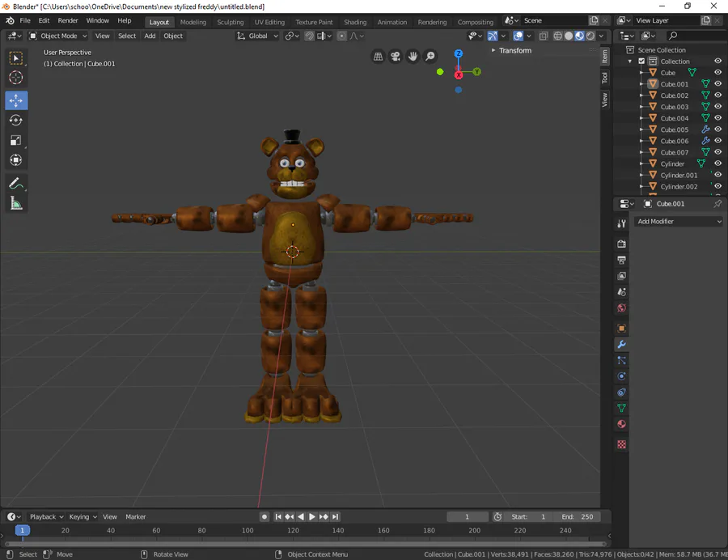
Task: Toggle snapping magnet icon
Action: [309, 36]
